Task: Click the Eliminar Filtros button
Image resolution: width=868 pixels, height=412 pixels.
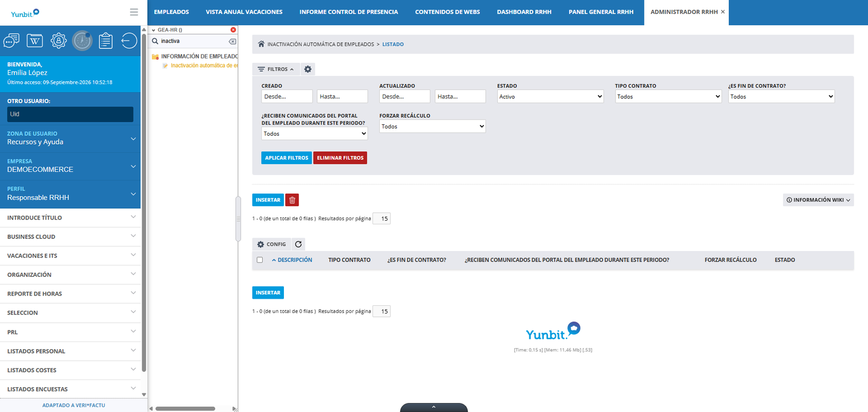Action: [340, 157]
